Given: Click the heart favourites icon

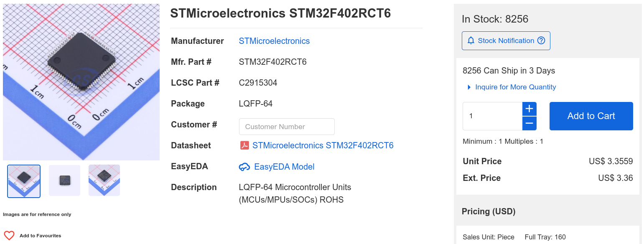Looking at the screenshot, I should point(9,236).
